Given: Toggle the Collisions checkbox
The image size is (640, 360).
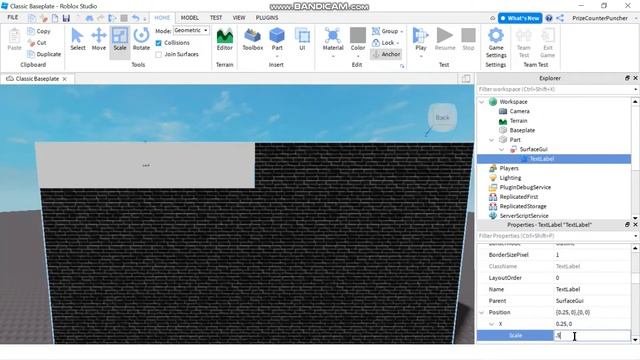Looking at the screenshot, I should 158,43.
